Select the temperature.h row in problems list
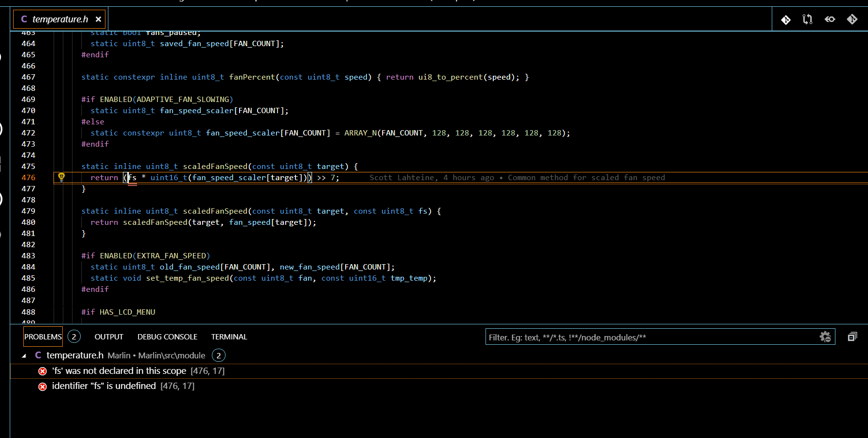Screen dimensions: 868x438 tap(439, 355)
